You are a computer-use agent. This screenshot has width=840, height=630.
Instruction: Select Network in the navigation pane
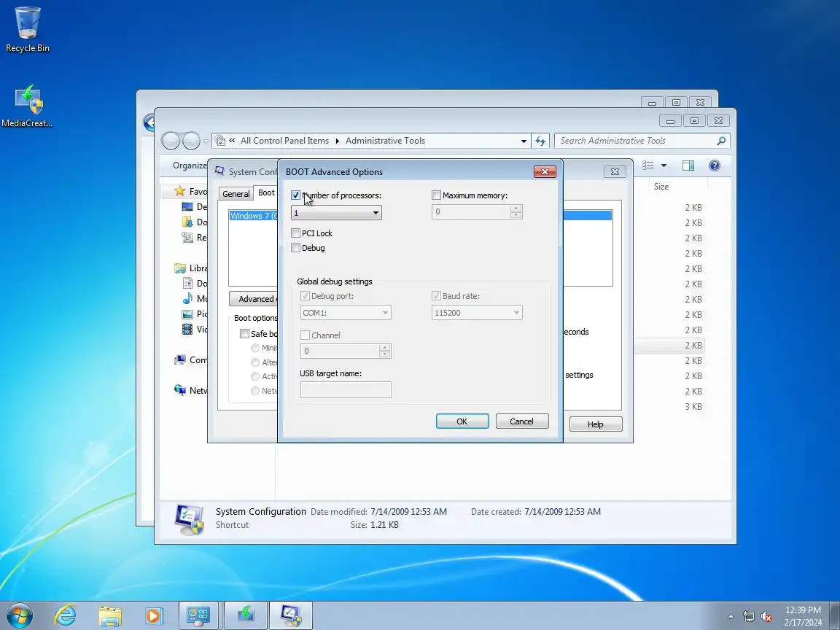point(190,391)
